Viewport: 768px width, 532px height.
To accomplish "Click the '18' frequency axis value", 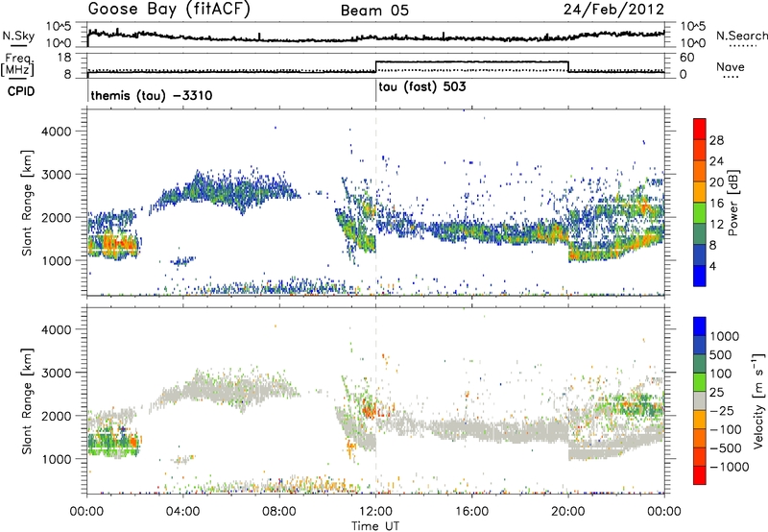I will pyautogui.click(x=64, y=58).
